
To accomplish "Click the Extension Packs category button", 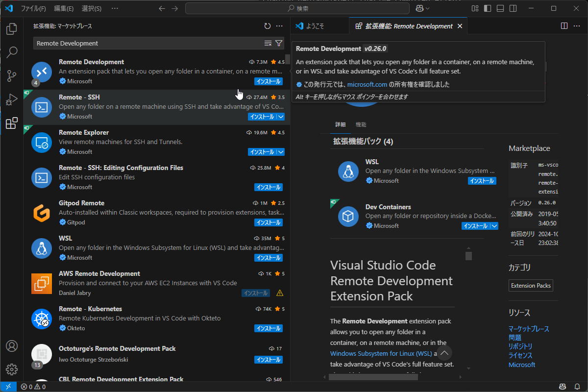I will click(x=531, y=286).
